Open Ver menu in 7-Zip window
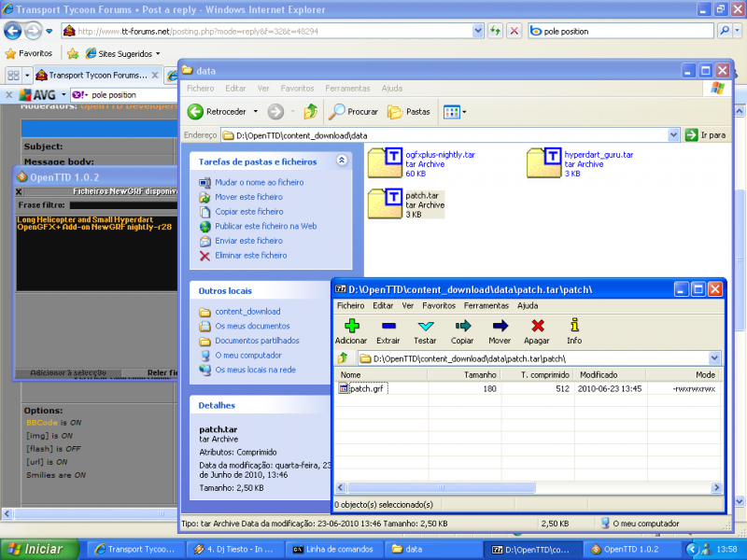 point(408,306)
